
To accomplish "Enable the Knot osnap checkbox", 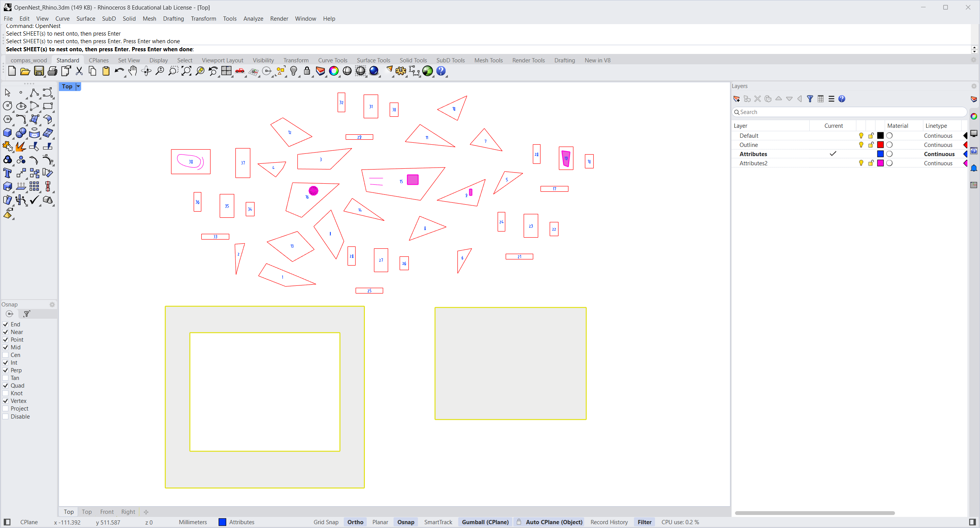I will (x=6, y=393).
